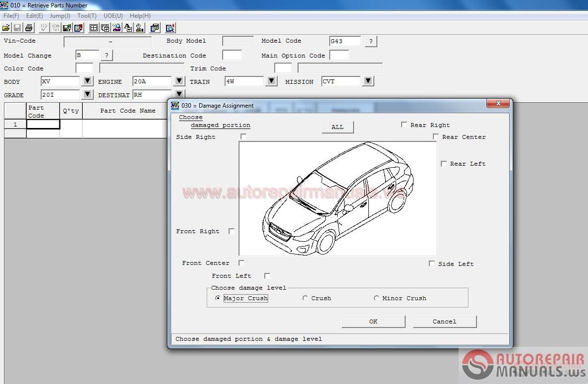
Task: Click the document-with-magnifier toolbar icon
Action: (170, 27)
